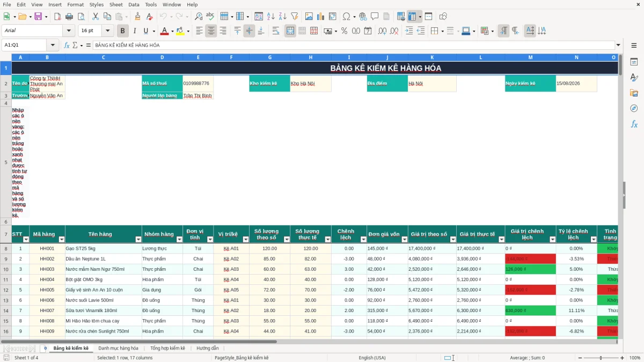Screen dimensions: 644x362
Task: Toggle Bold formatting
Action: coord(122,31)
